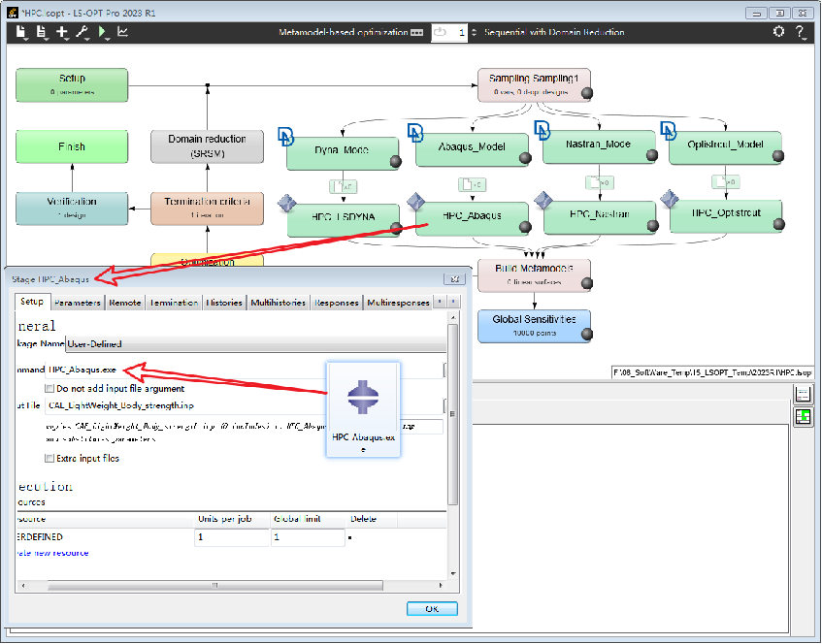Image resolution: width=822 pixels, height=644 pixels.
Task: Open the Setup flowchart box
Action: pyautogui.click(x=72, y=85)
